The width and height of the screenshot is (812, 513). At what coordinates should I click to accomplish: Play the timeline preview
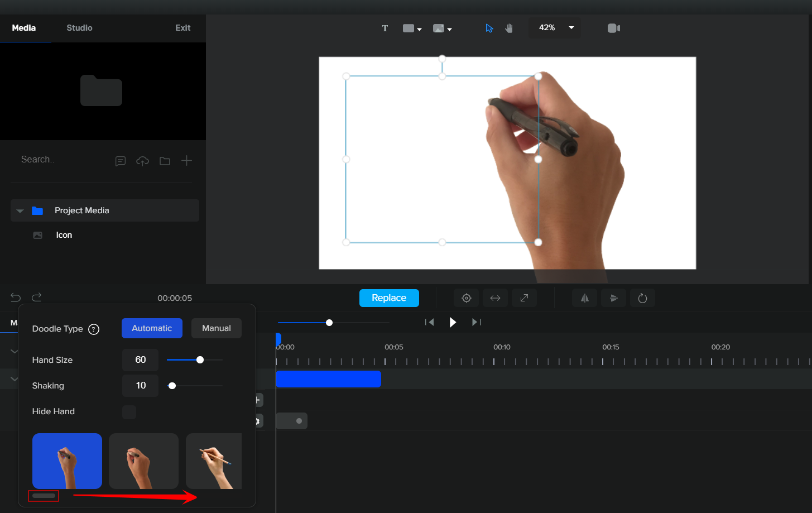pyautogui.click(x=453, y=322)
